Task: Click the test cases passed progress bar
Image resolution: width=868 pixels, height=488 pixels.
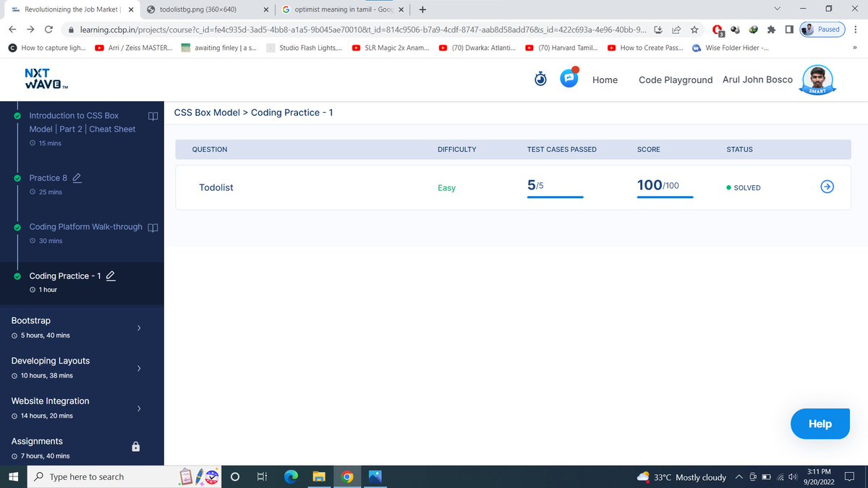Action: click(x=555, y=196)
